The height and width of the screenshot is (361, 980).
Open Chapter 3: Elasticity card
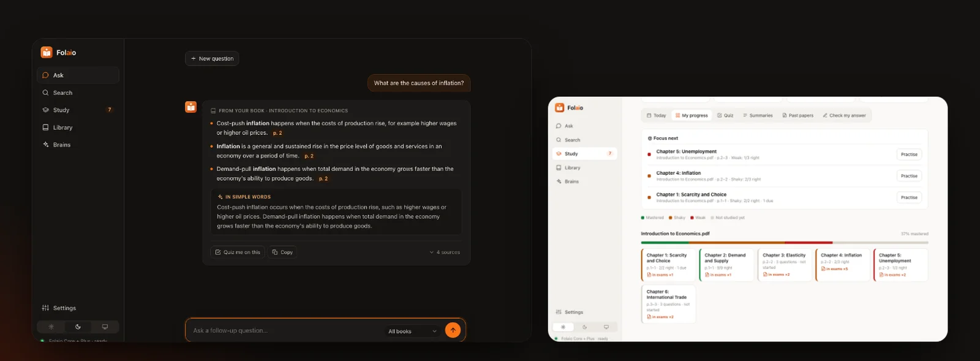(x=785, y=265)
